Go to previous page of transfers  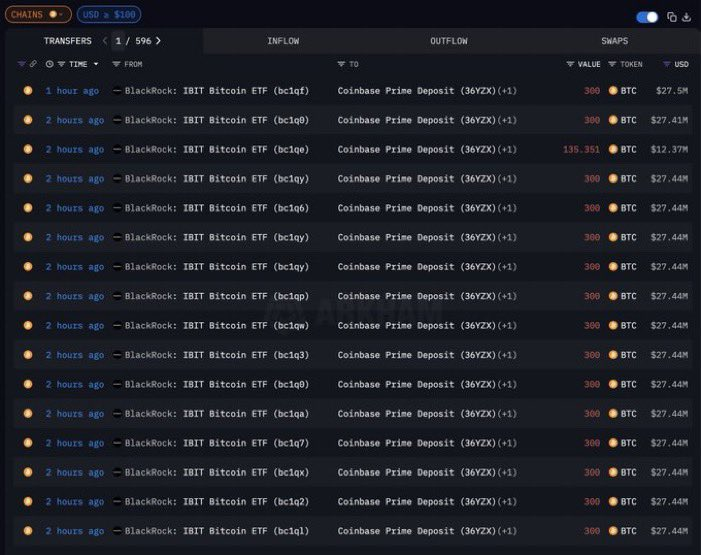coord(104,41)
